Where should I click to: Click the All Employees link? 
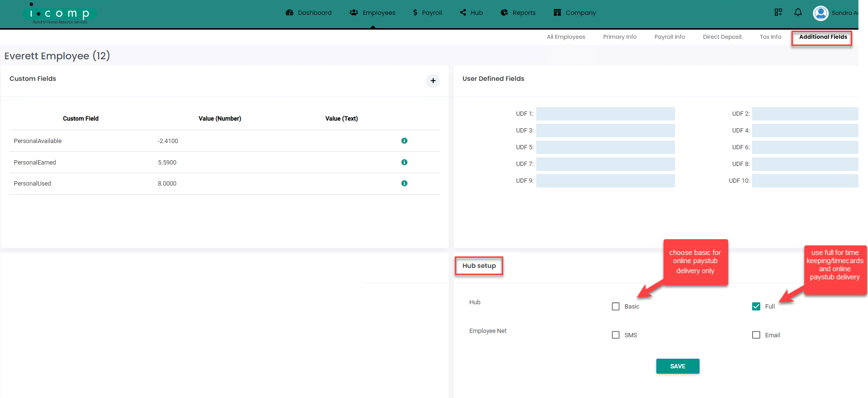pos(566,37)
